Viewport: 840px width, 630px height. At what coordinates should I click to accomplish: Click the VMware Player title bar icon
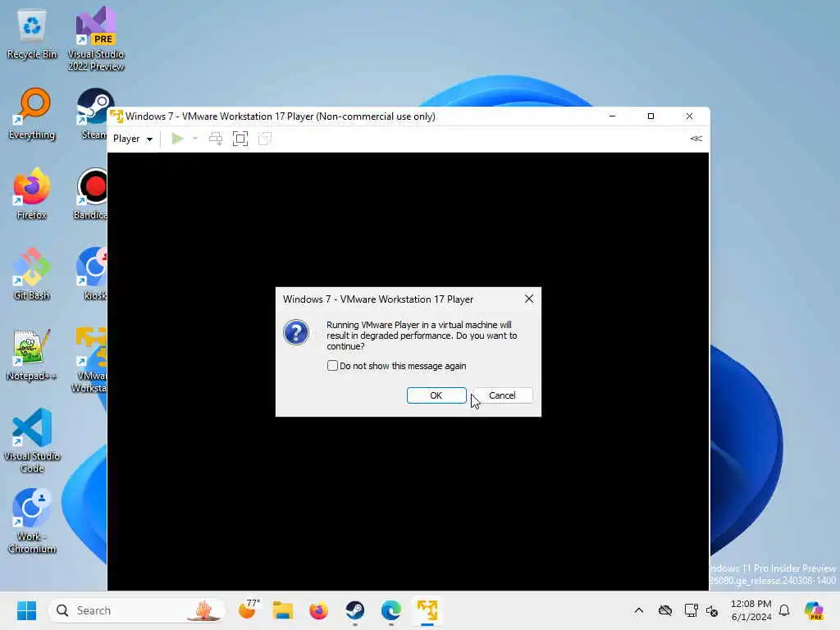(x=116, y=116)
